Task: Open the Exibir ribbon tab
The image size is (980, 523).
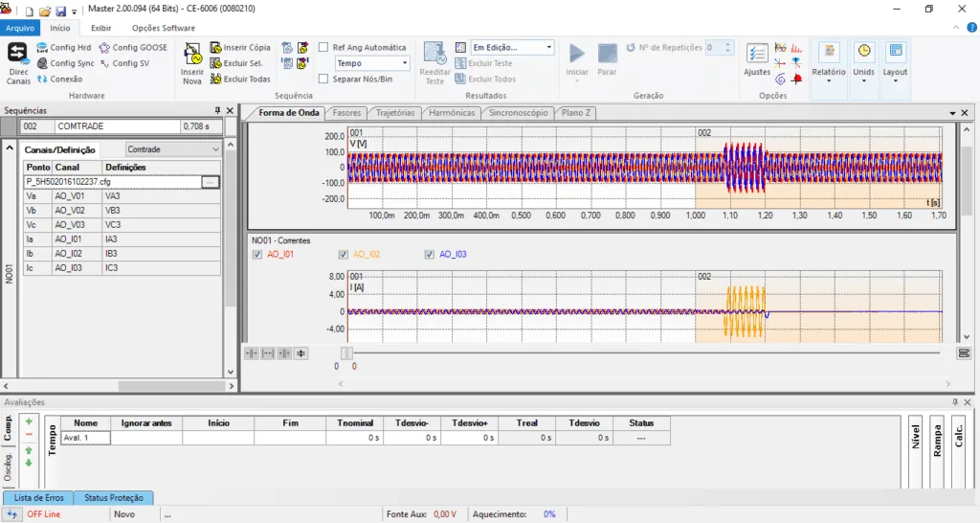Action: tap(100, 28)
